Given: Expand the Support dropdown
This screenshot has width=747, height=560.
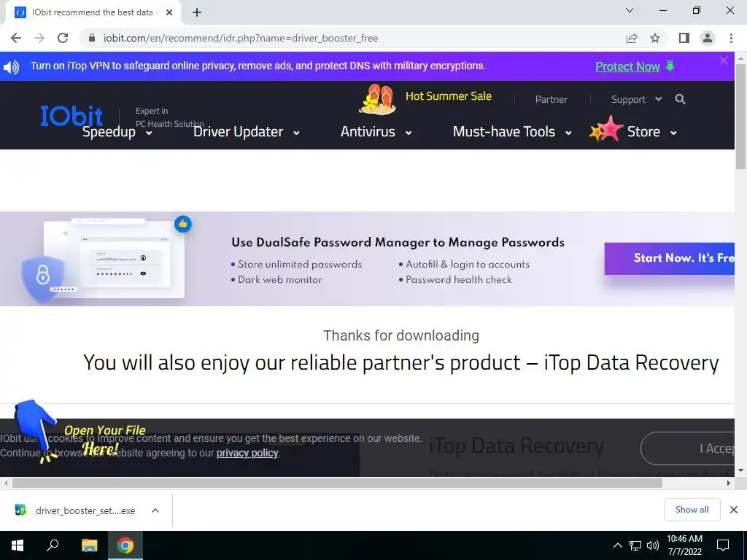Looking at the screenshot, I should pyautogui.click(x=636, y=99).
